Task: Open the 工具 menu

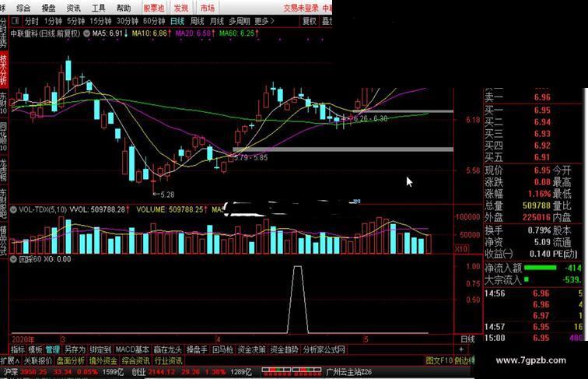Action: (x=98, y=8)
